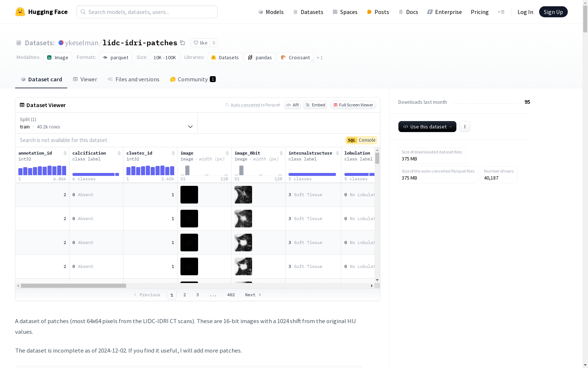The height and width of the screenshot is (368, 588).
Task: Go to Models in top navigation
Action: 271,12
